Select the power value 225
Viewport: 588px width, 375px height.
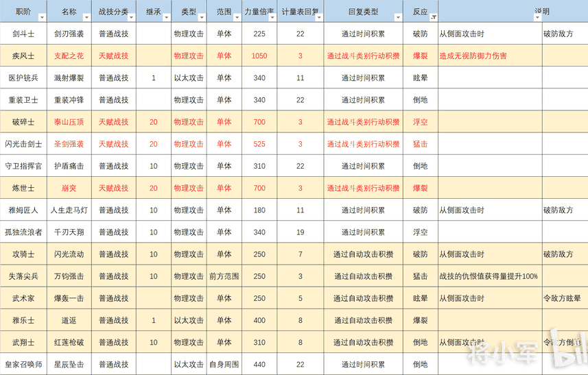[x=259, y=34]
